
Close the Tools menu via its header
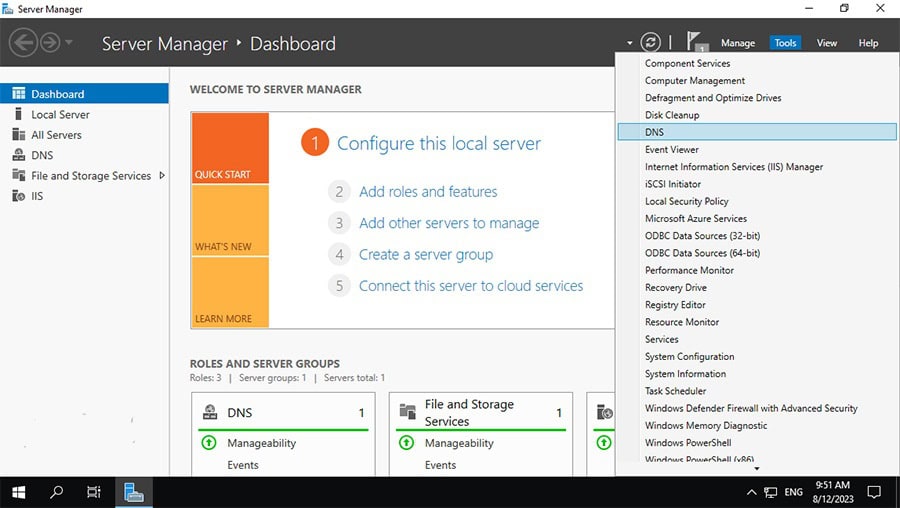click(x=785, y=43)
